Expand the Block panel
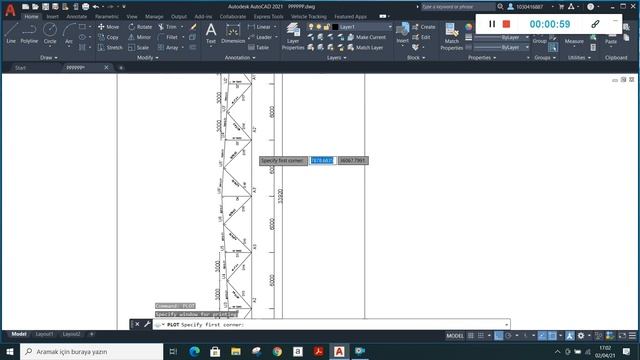 [x=416, y=58]
